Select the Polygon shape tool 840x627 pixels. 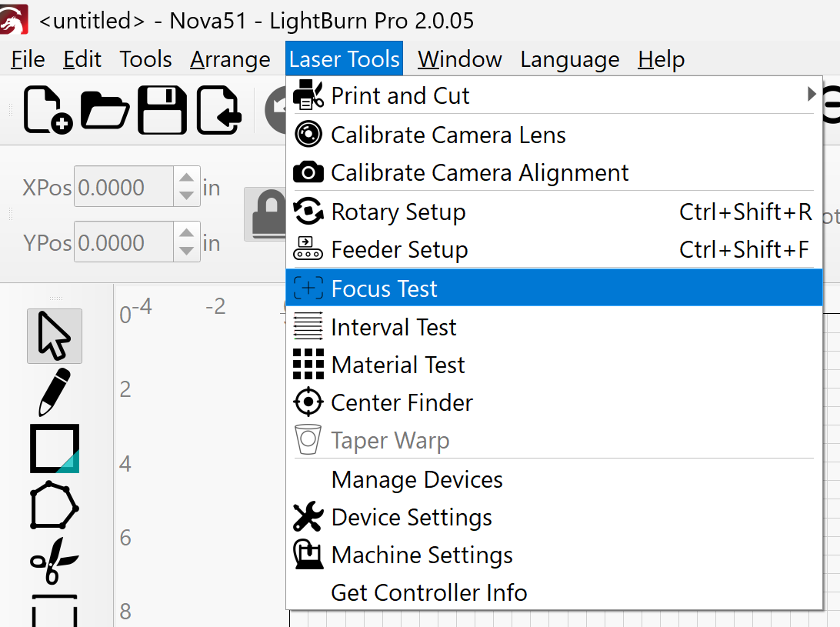(x=55, y=505)
